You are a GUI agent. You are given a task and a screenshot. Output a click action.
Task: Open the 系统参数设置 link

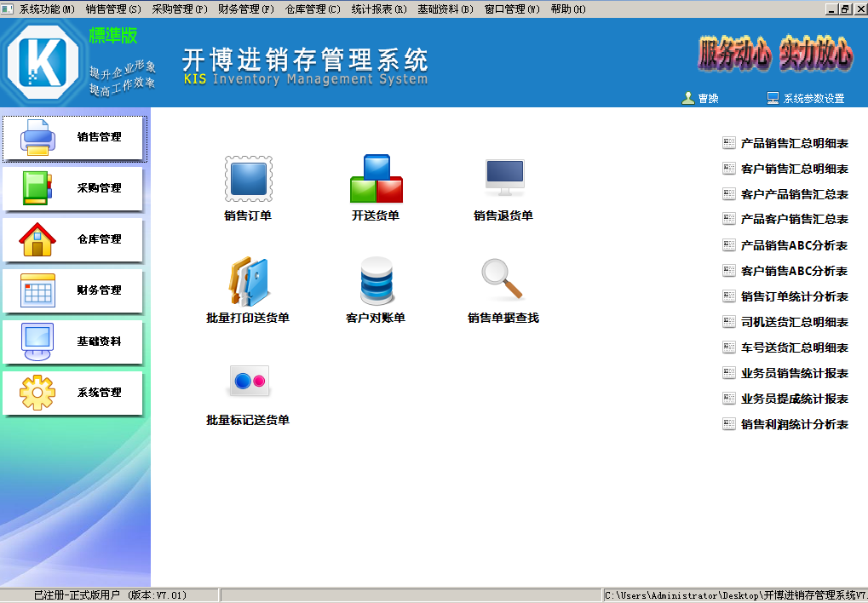tap(813, 99)
